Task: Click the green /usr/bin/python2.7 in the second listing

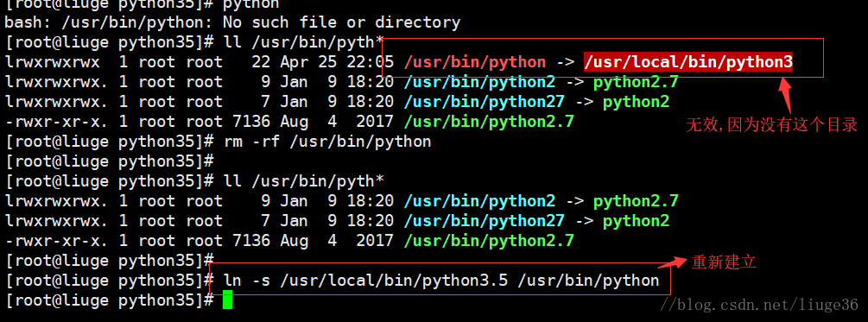Action: click(489, 241)
